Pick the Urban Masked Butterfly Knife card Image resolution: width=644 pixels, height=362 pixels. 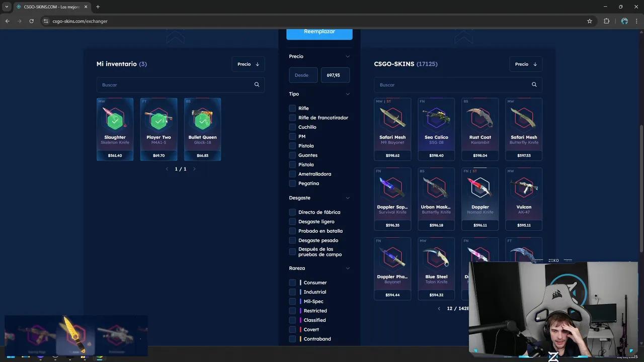click(436, 199)
